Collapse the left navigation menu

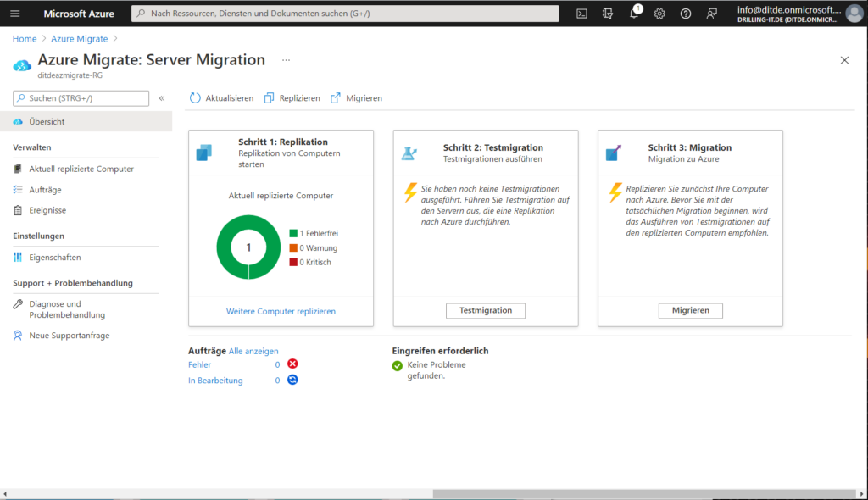(162, 98)
